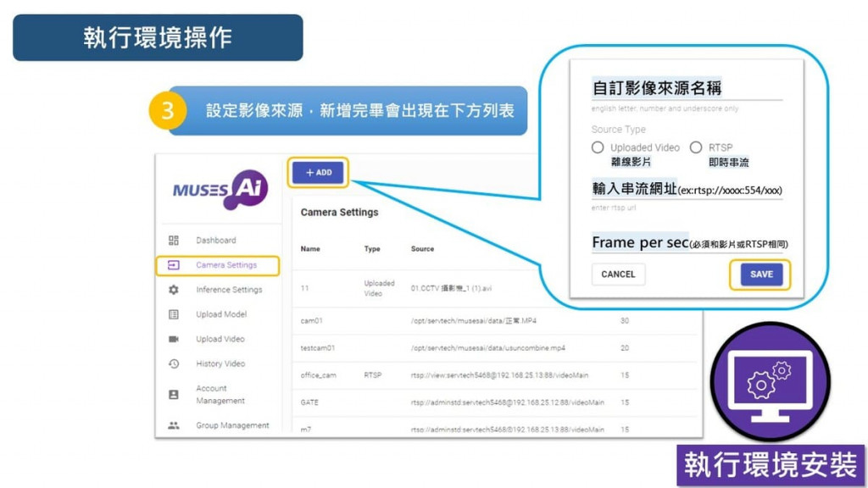Viewport: 868px width, 488px height.
Task: Click the Upload Video camera icon
Action: [x=173, y=339]
